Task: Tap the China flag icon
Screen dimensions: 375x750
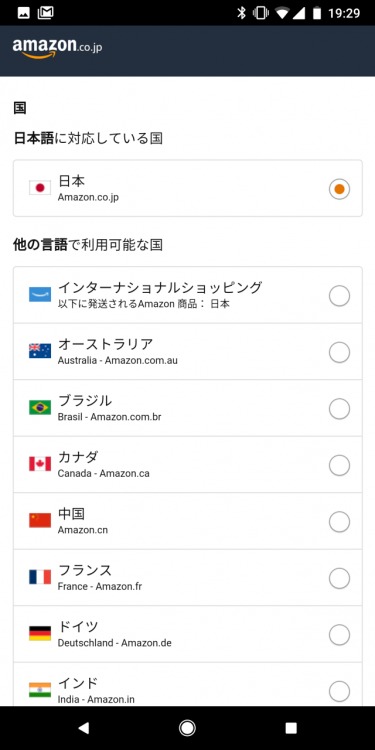Action: (40, 520)
